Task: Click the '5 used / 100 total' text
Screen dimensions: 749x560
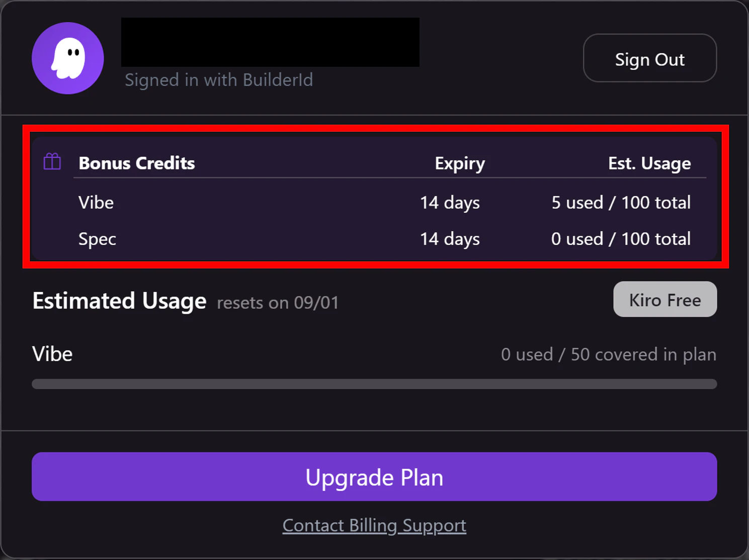Action: [x=621, y=203]
